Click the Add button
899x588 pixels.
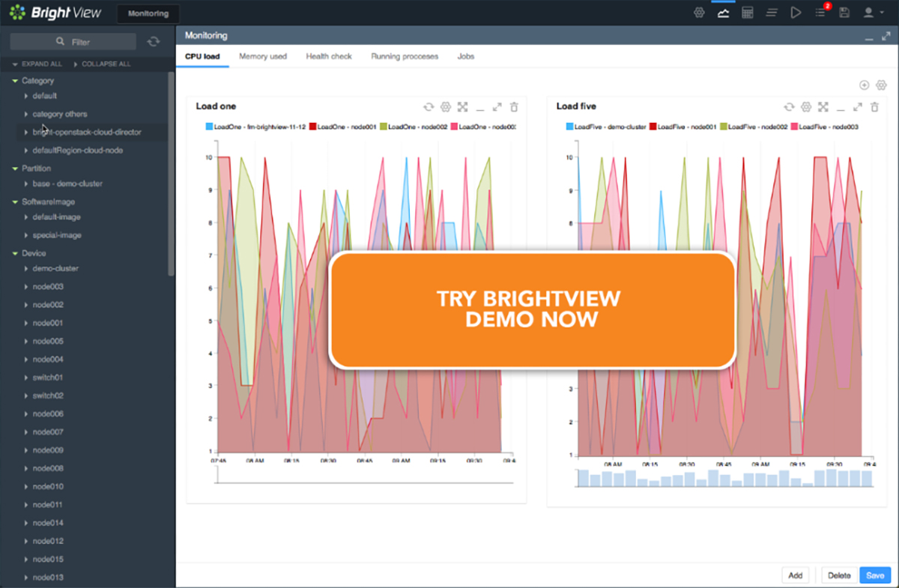pyautogui.click(x=796, y=575)
